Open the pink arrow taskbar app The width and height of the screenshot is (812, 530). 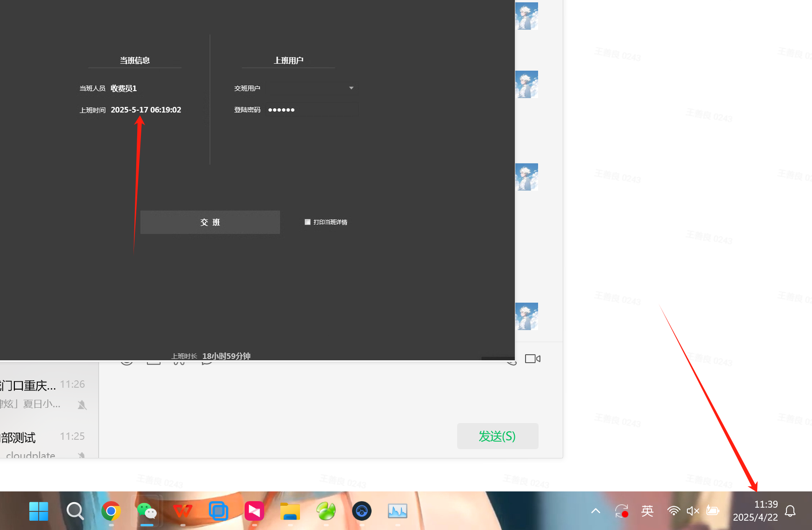pyautogui.click(x=254, y=511)
